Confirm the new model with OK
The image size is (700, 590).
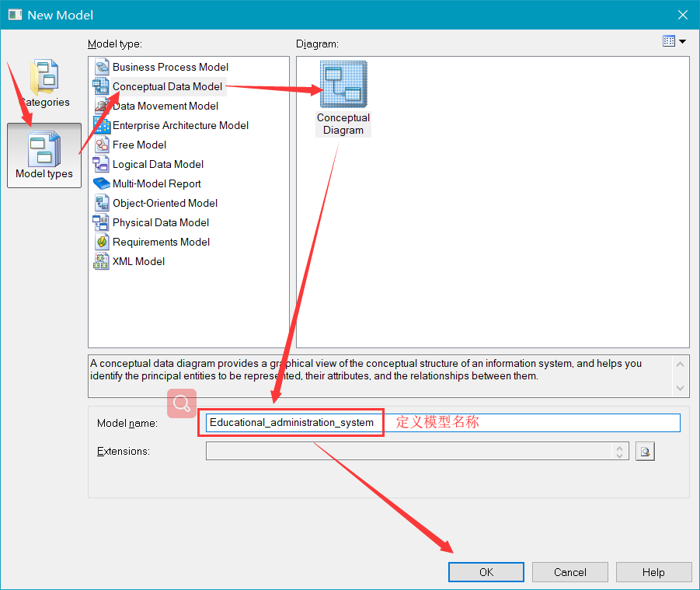click(x=486, y=571)
